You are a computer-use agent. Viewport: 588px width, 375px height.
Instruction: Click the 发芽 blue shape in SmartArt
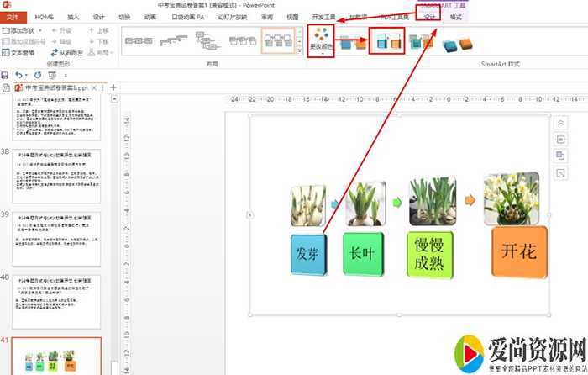307,253
